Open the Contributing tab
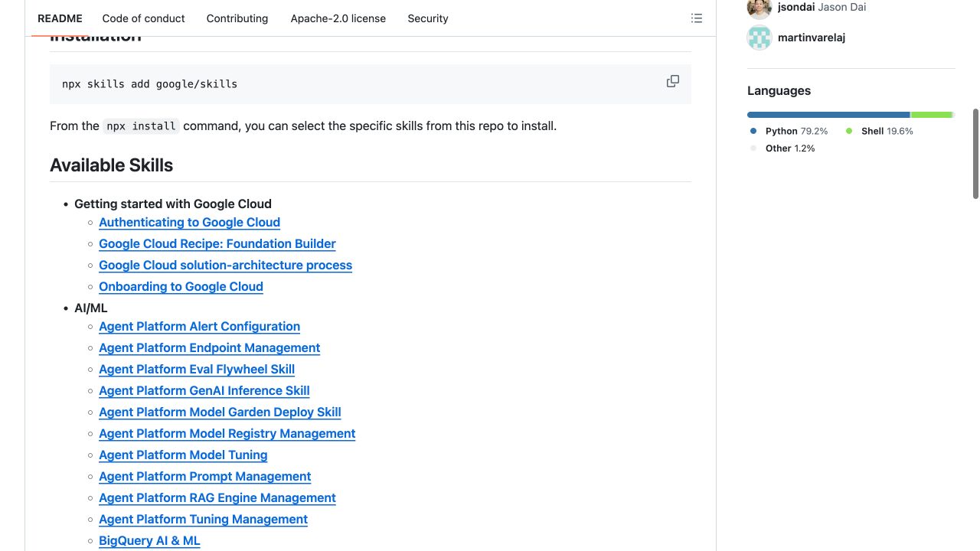Viewport: 980px width, 551px height. [237, 18]
